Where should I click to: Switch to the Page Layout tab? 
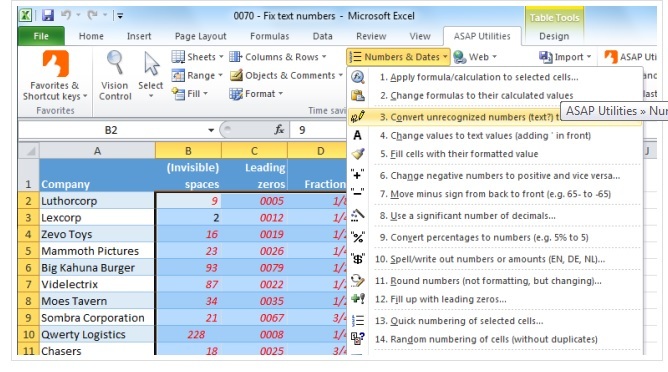[201, 36]
